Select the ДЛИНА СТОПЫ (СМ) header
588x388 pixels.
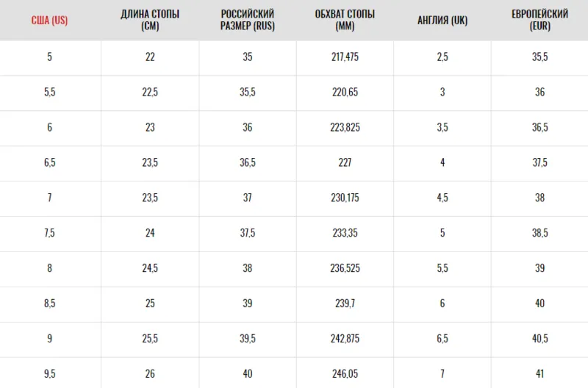coord(150,20)
